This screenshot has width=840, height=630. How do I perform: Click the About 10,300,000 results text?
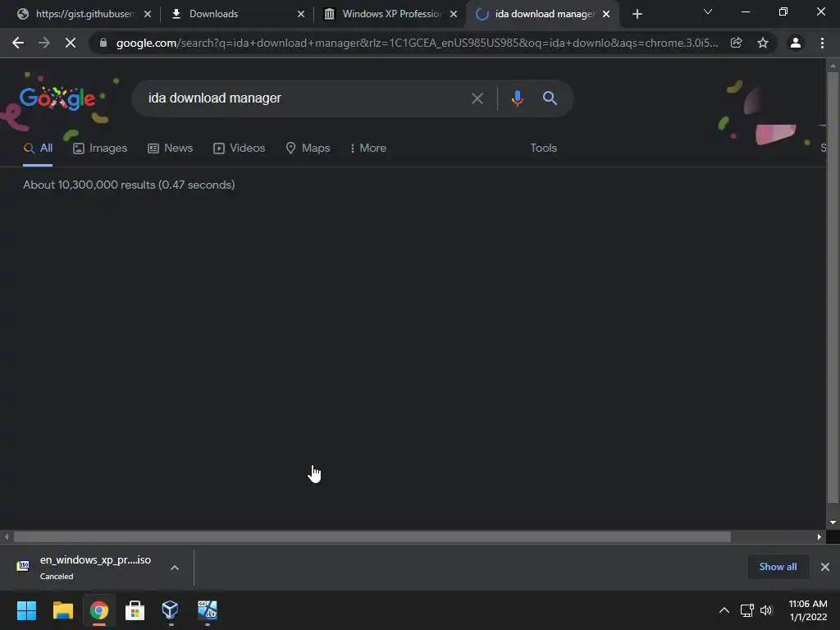[129, 185]
